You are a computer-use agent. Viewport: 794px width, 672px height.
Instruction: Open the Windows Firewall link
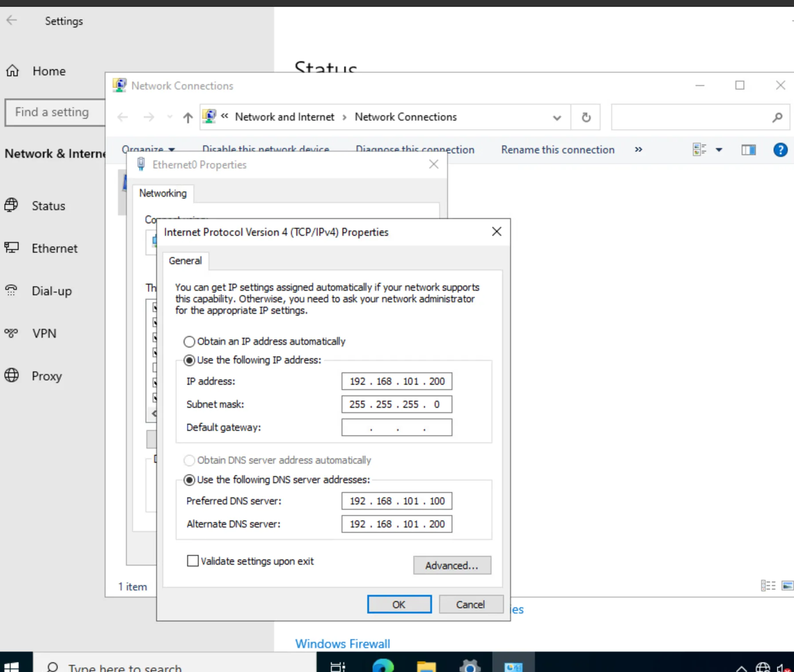[x=342, y=644]
